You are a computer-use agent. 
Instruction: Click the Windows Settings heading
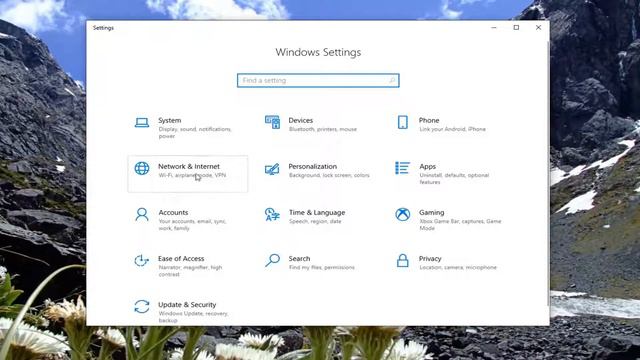point(318,52)
